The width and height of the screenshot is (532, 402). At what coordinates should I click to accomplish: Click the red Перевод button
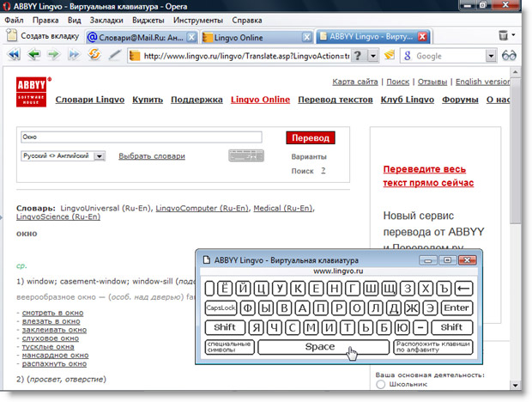(x=311, y=137)
